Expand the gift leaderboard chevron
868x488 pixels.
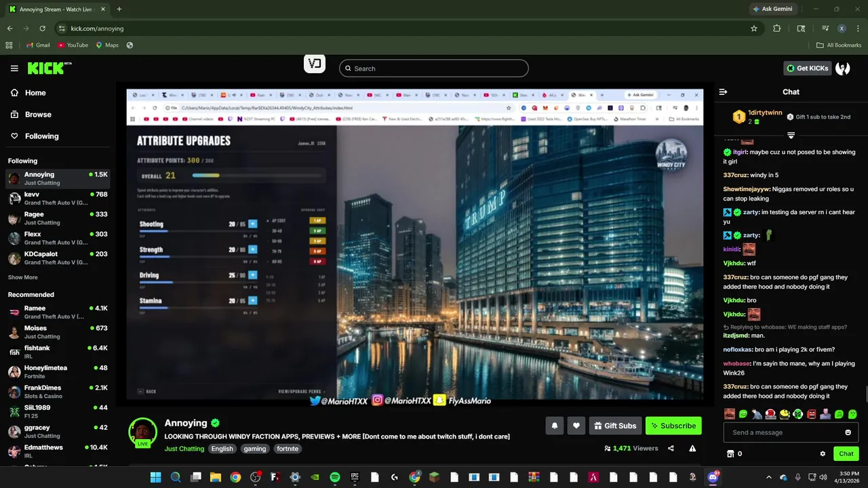point(791,136)
